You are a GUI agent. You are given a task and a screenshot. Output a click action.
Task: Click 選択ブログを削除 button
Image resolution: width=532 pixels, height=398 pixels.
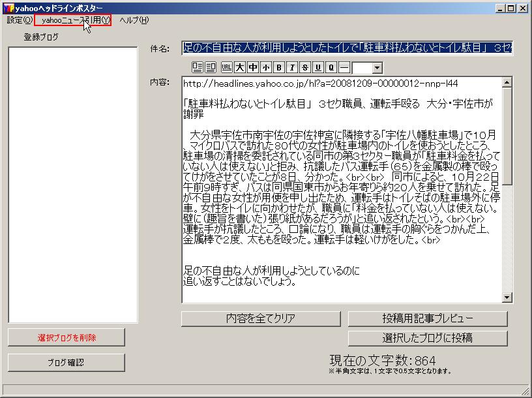pos(66,337)
